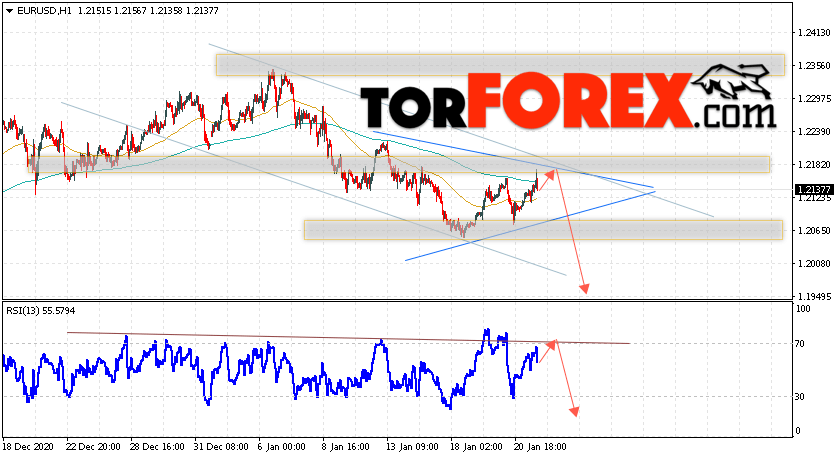Click time axis label 18 Jan 02:00
Viewport: 838px width, 458px height.
(476, 447)
